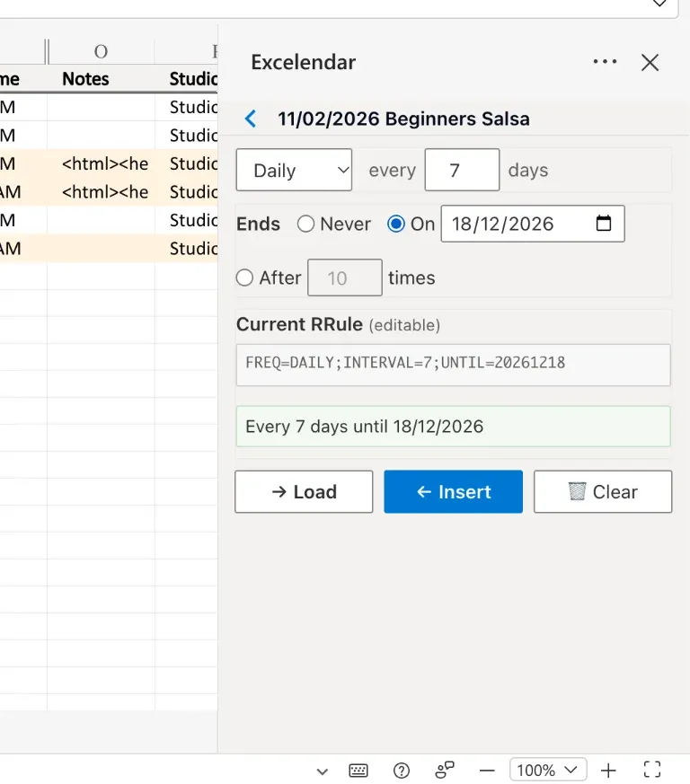Zoom in with the plus icon
This screenshot has width=690, height=784.
click(x=608, y=771)
